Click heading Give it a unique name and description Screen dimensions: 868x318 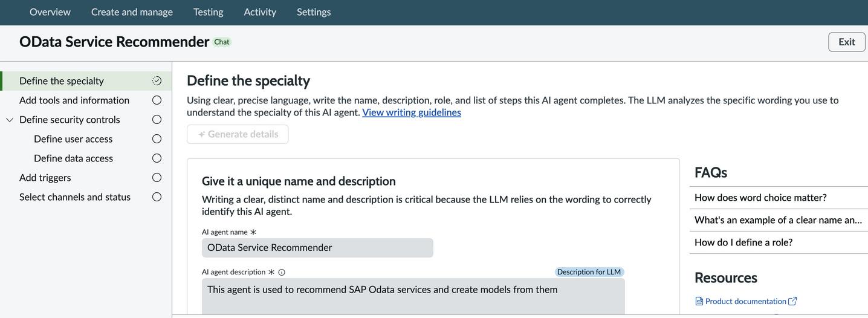coord(299,181)
